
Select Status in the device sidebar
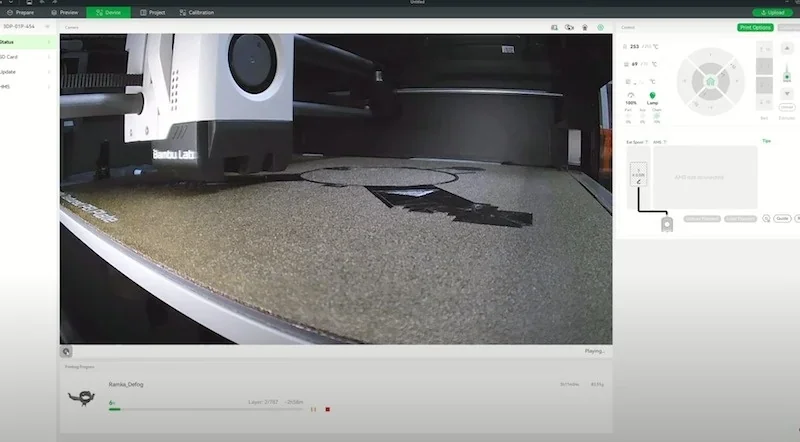coord(27,42)
